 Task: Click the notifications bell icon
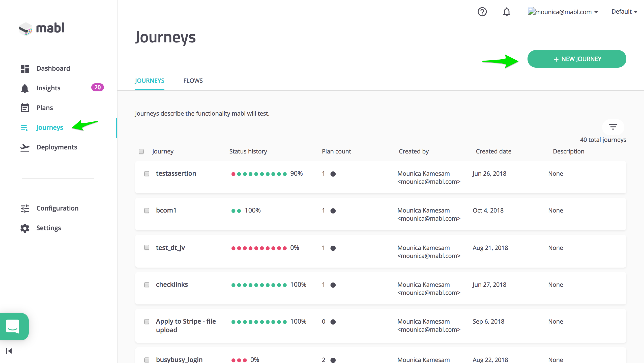507,12
